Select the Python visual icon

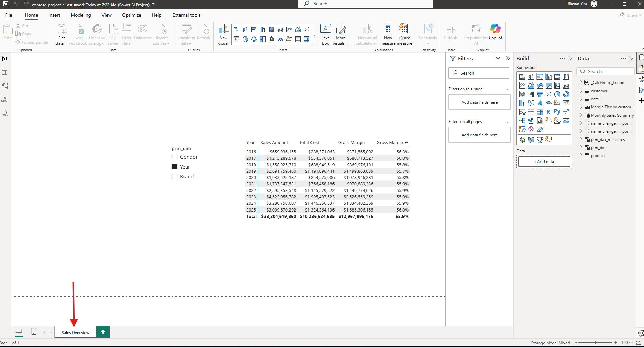557,112
